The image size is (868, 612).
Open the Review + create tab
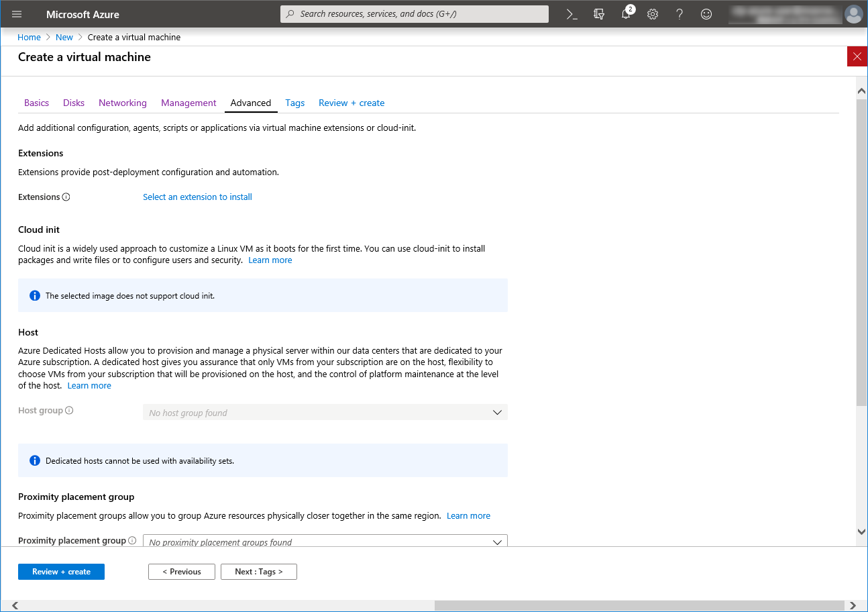tap(351, 103)
